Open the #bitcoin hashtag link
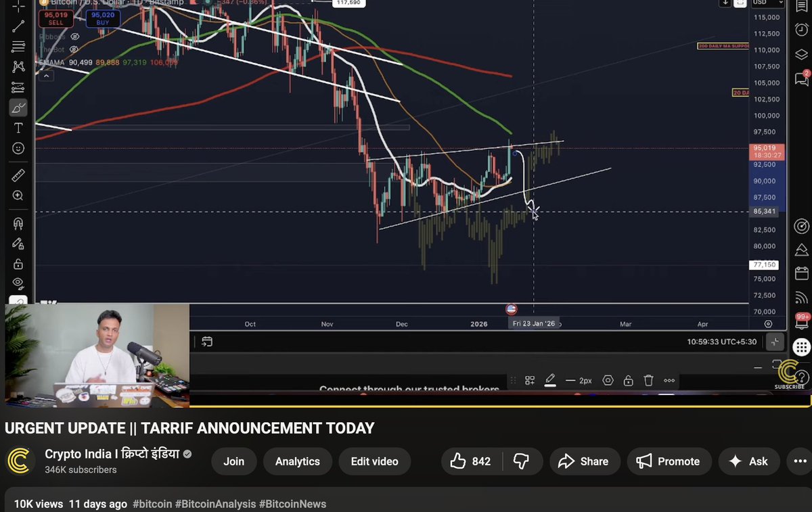 tap(152, 504)
